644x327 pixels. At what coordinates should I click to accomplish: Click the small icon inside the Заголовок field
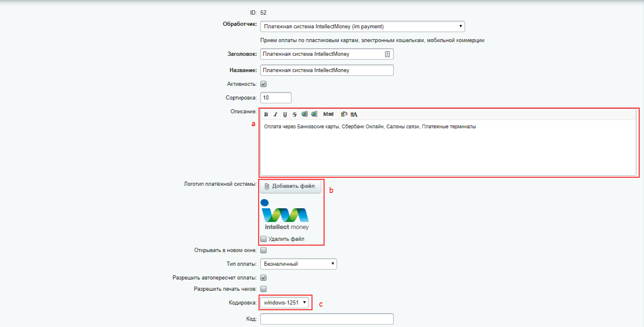pyautogui.click(x=387, y=54)
